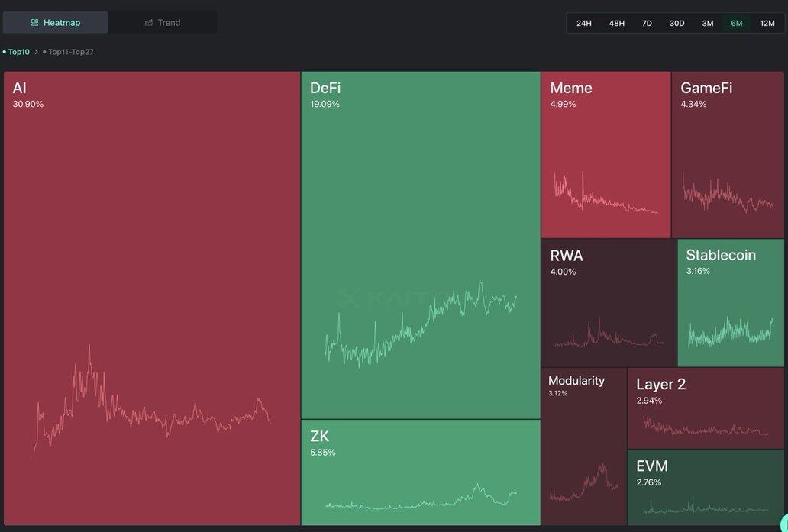Select the 24H time range

584,23
